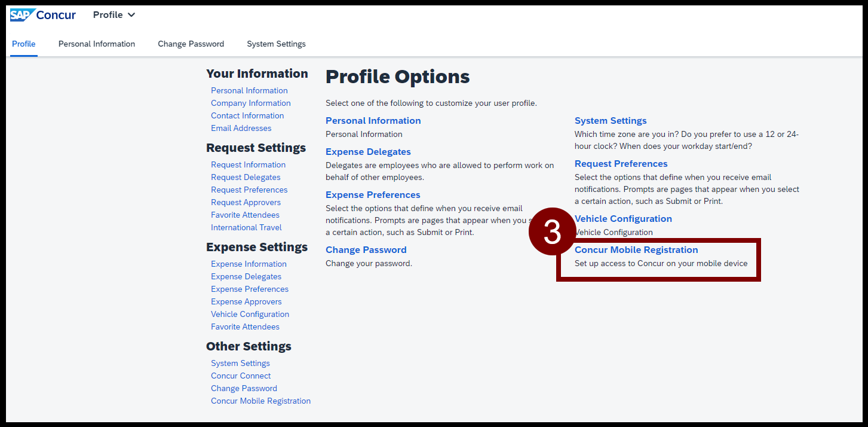Open System Settings under Other Settings
This screenshot has width=868, height=427.
coord(240,363)
